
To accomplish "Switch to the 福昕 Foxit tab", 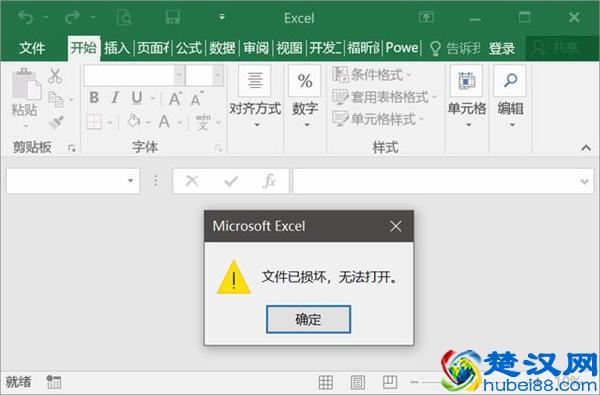I will (x=364, y=48).
